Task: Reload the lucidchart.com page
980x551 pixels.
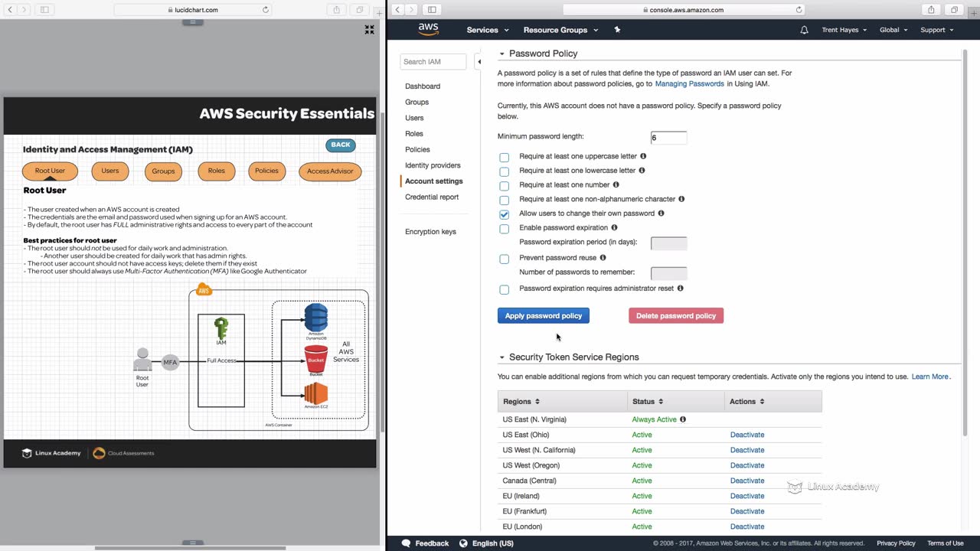Action: coord(266,10)
